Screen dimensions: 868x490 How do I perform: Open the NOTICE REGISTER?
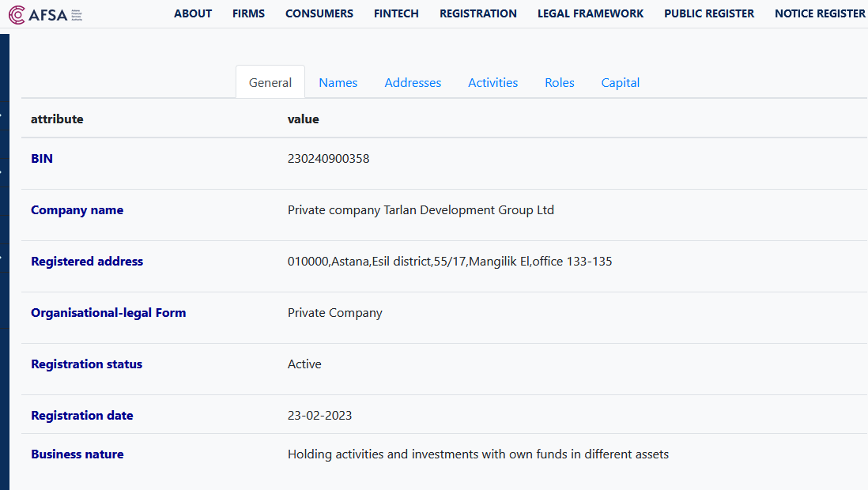coord(820,13)
